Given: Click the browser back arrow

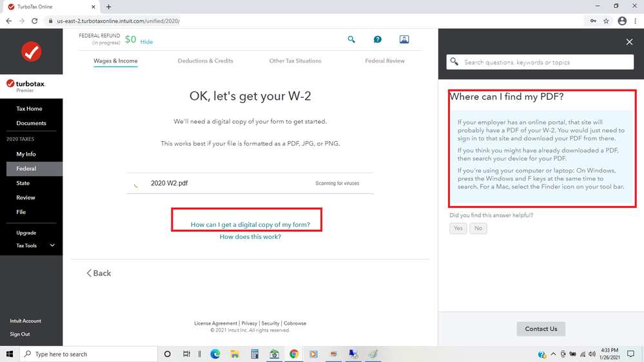Looking at the screenshot, I should 9,21.
